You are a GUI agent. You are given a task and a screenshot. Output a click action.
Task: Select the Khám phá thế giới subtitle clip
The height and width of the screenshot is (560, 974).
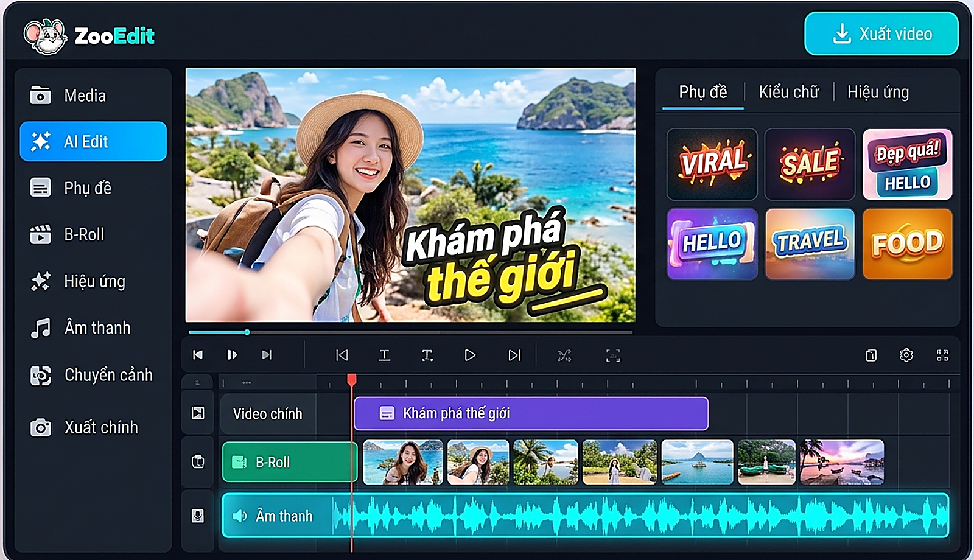[531, 413]
